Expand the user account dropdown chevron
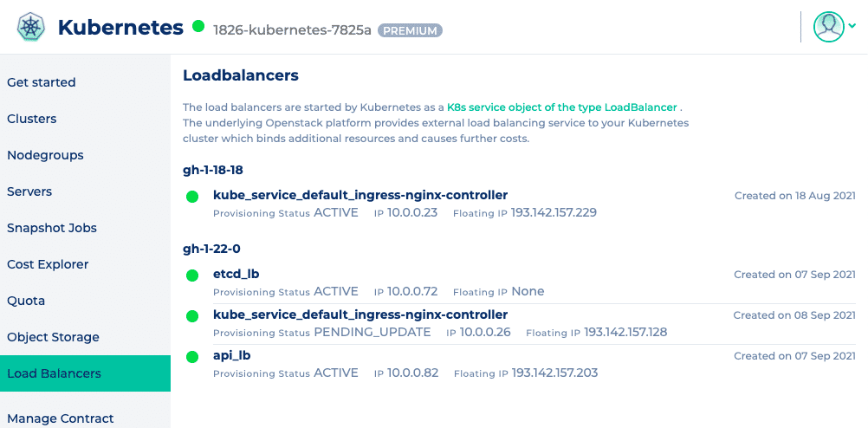This screenshot has height=428, width=868. 852,26
